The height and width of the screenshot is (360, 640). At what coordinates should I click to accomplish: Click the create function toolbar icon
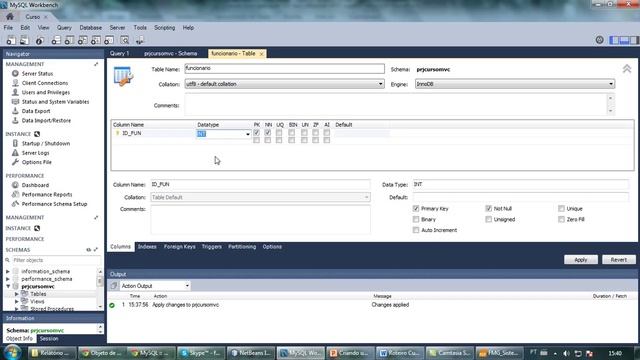pos(109,40)
